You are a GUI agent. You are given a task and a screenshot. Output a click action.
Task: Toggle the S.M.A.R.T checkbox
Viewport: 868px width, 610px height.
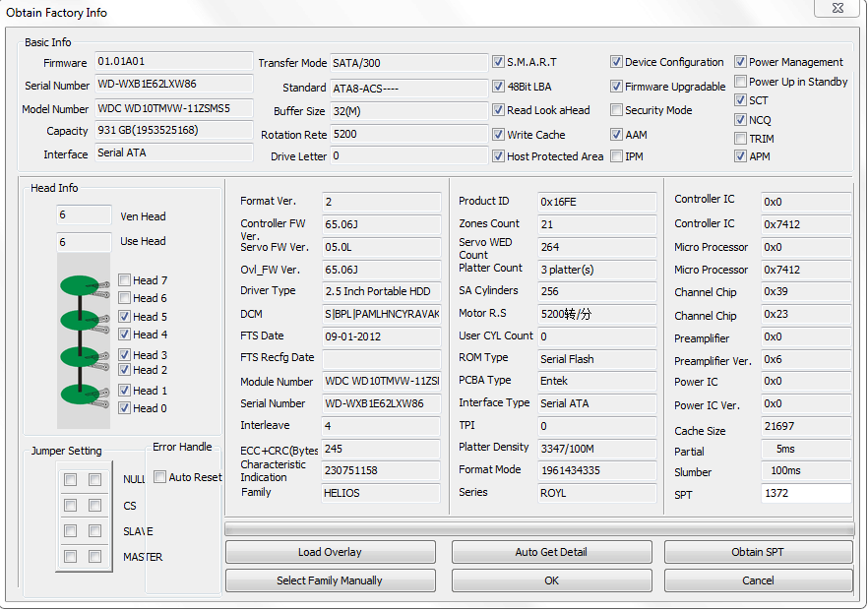click(498, 62)
